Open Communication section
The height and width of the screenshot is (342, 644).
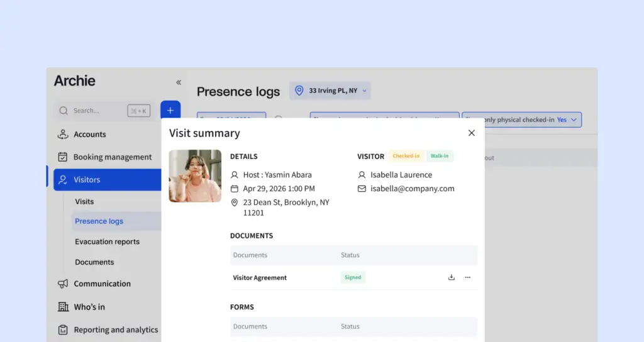(102, 284)
